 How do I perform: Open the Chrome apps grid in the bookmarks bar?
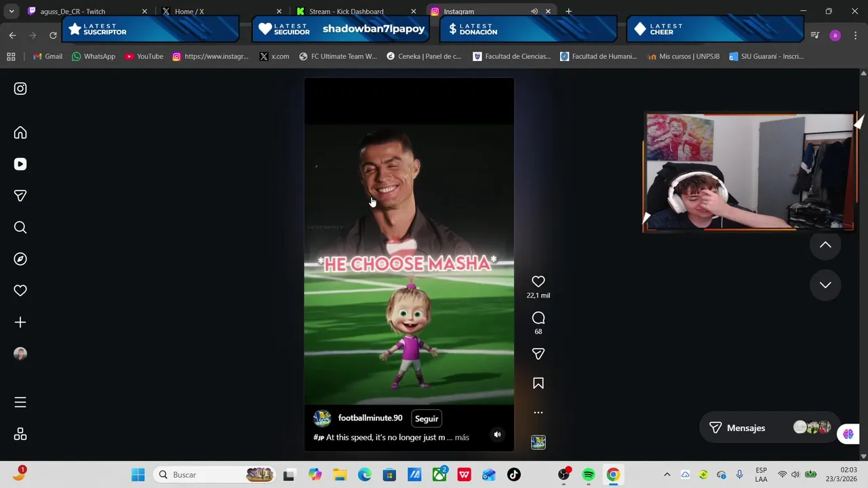tap(11, 56)
